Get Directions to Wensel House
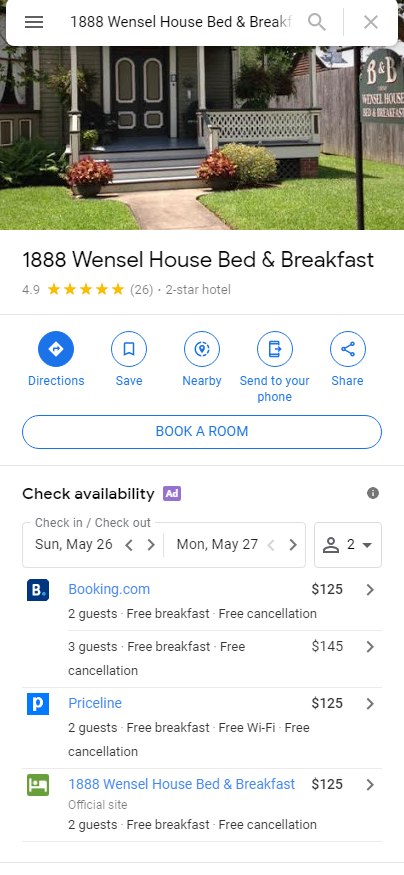Viewport: 404px width, 875px height. click(56, 349)
